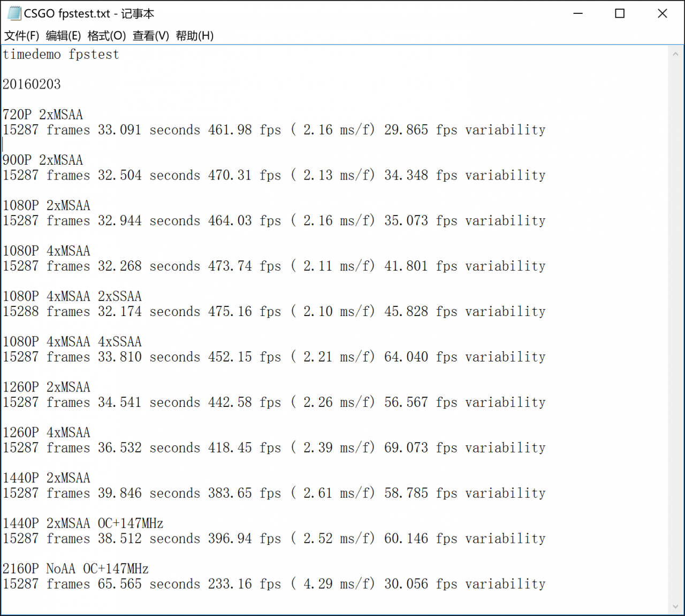Click the '2160P NoAA OC+147MHz' heading
The height and width of the screenshot is (616, 685).
tap(75, 569)
